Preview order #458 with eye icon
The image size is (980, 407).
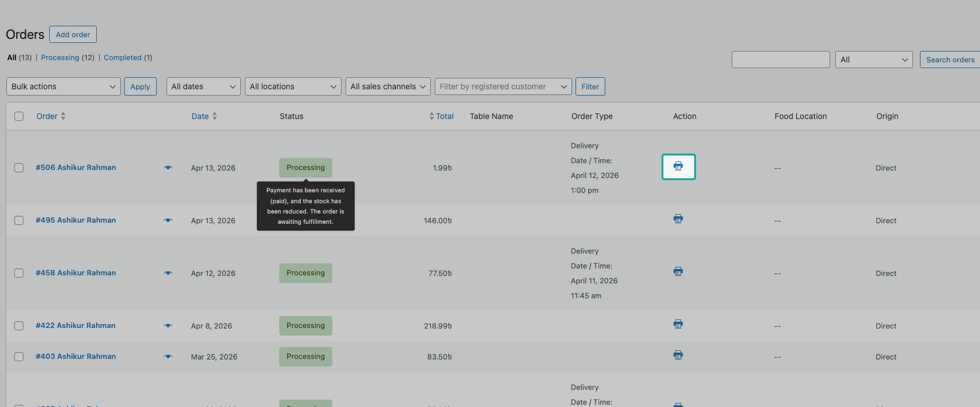click(x=168, y=273)
